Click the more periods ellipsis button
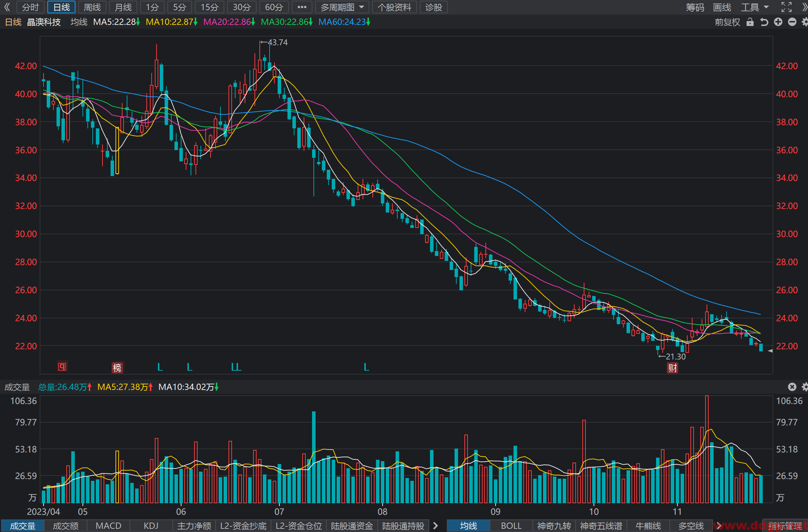This screenshot has height=532, width=808. (x=302, y=7)
